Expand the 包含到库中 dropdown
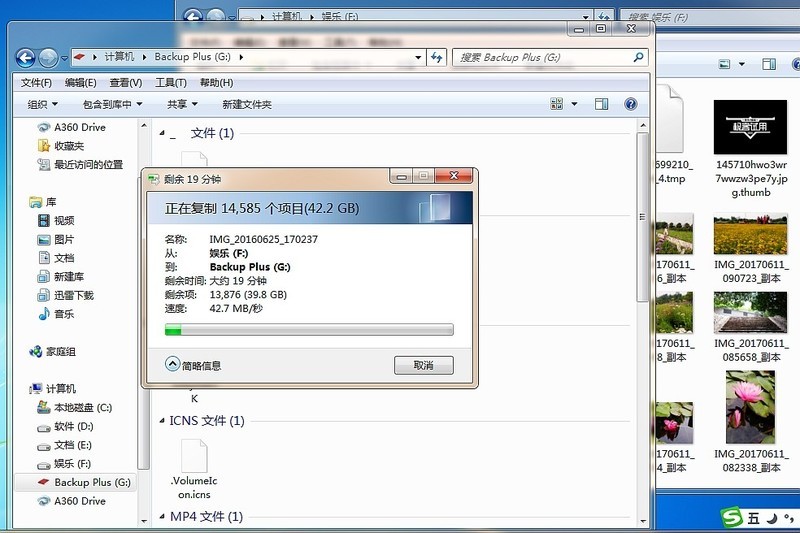Screen dimensions: 800x533 [x=112, y=104]
